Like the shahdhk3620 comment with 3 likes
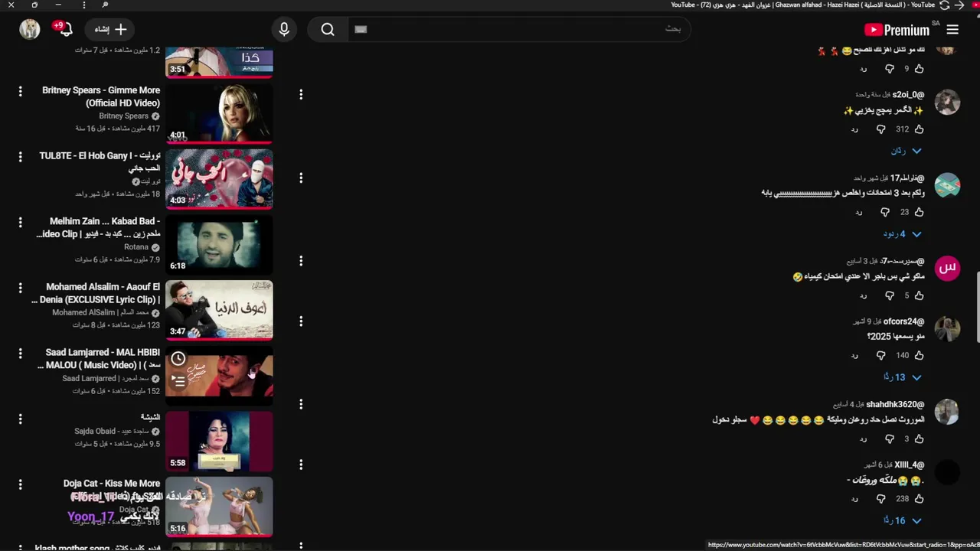This screenshot has width=980, height=551. tap(920, 439)
